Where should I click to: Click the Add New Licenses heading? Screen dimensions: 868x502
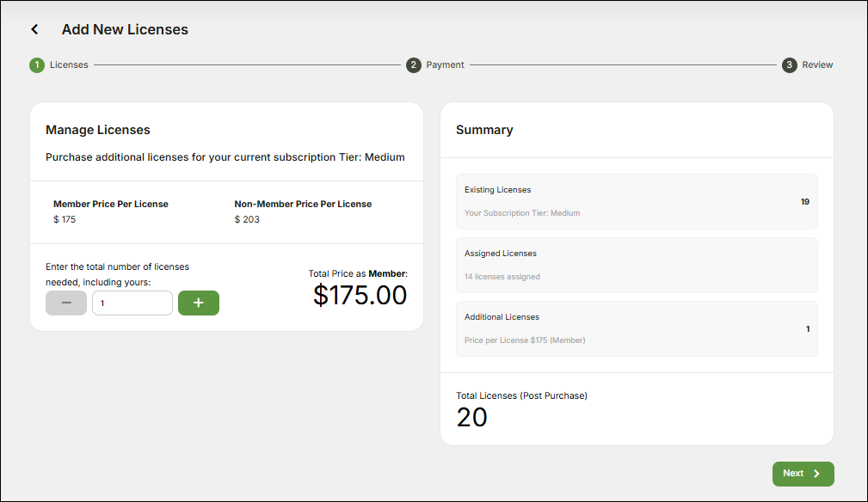pos(125,29)
